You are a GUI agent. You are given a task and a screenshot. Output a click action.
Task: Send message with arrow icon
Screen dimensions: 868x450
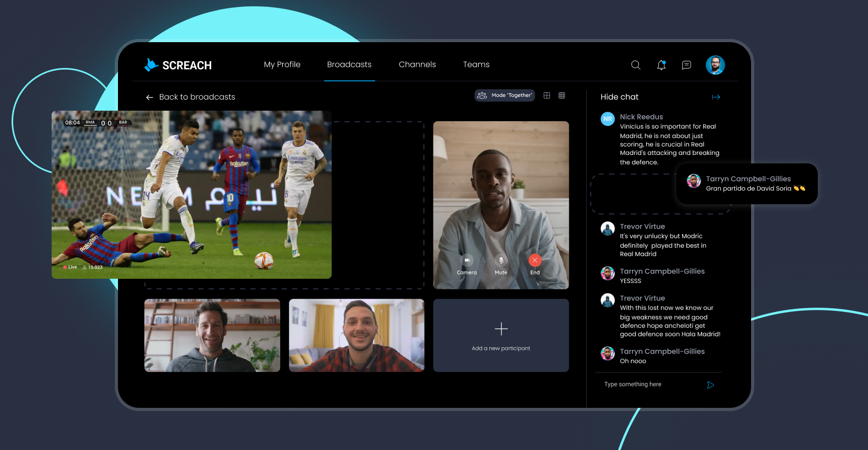click(x=711, y=385)
